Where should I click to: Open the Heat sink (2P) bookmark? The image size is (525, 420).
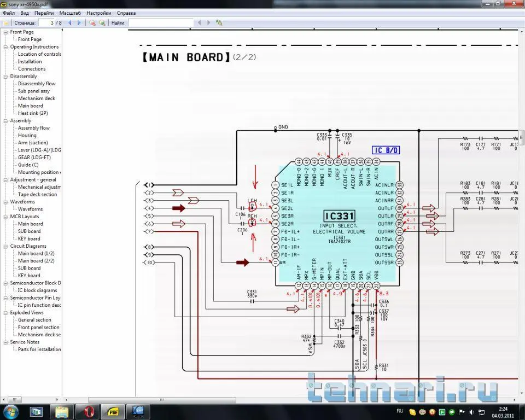[33, 113]
